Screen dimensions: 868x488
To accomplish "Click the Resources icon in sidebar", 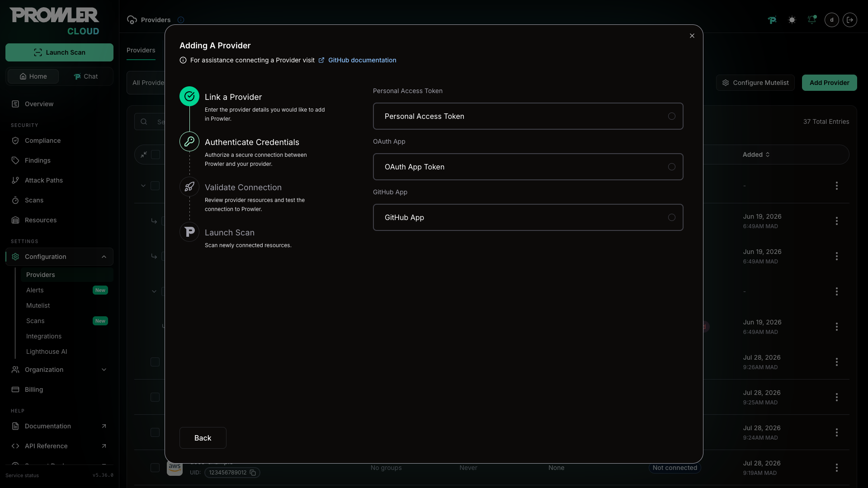I will pyautogui.click(x=15, y=220).
